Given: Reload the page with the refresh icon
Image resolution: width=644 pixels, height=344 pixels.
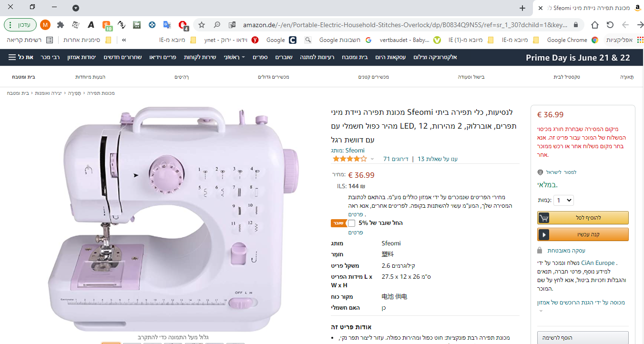Looking at the screenshot, I should pyautogui.click(x=611, y=24).
